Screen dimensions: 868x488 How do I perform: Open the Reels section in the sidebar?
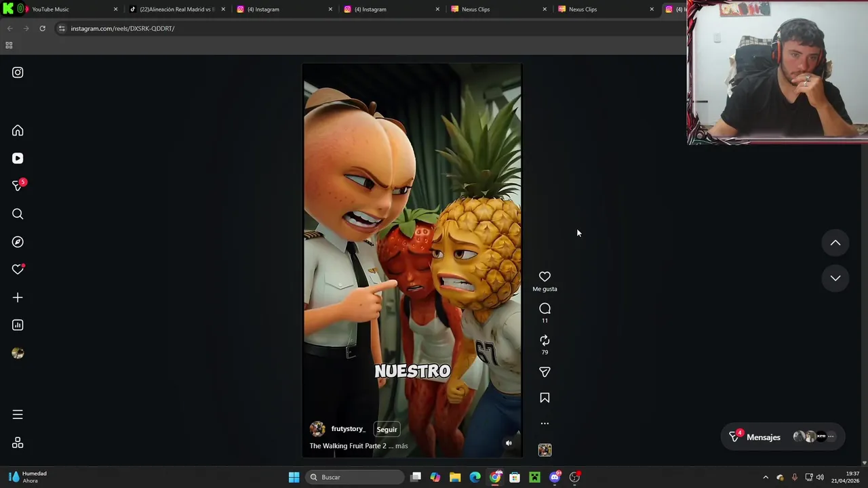[x=18, y=159]
